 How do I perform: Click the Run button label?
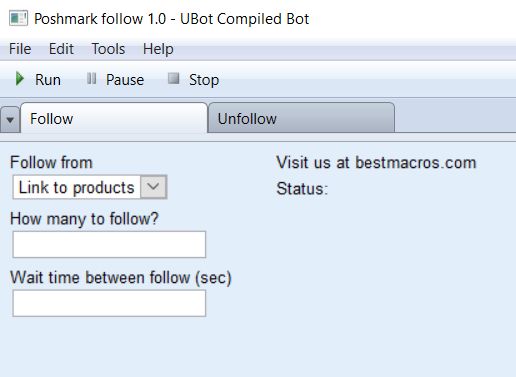(x=48, y=80)
